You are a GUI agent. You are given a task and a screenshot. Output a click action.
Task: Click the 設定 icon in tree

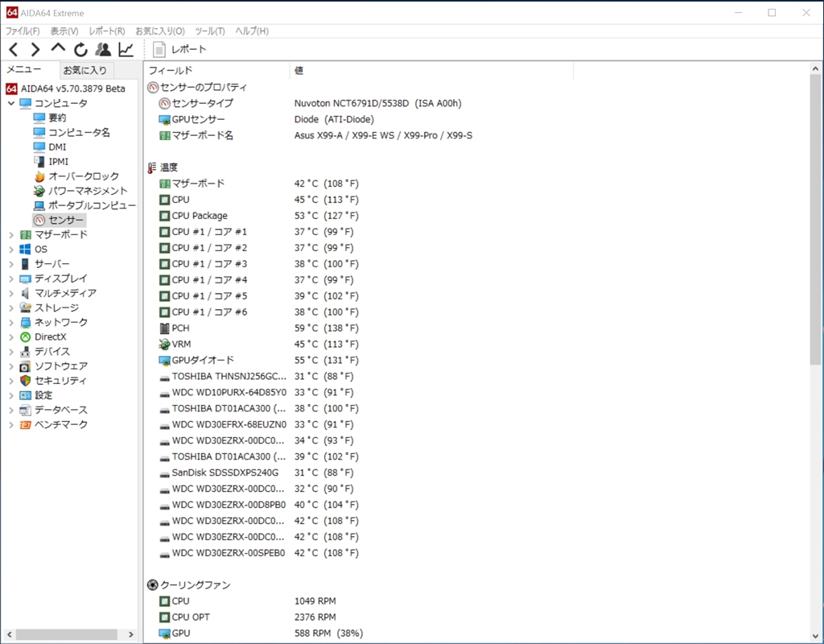point(25,395)
